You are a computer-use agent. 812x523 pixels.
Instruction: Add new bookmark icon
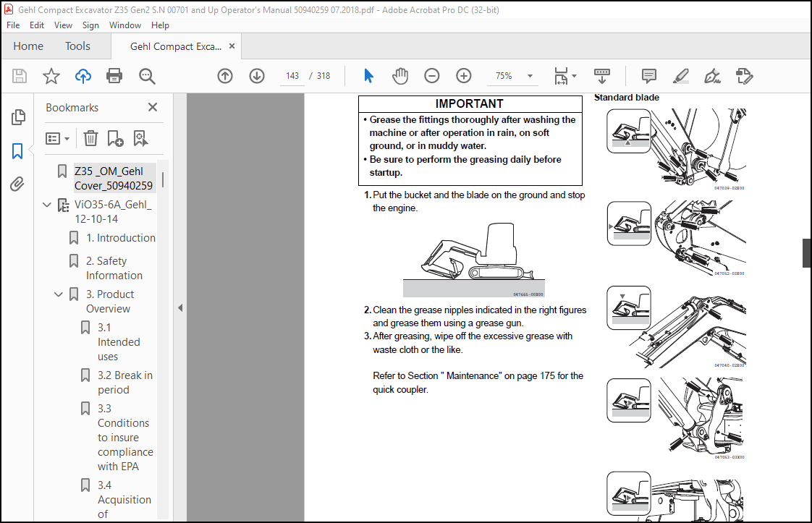(115, 138)
